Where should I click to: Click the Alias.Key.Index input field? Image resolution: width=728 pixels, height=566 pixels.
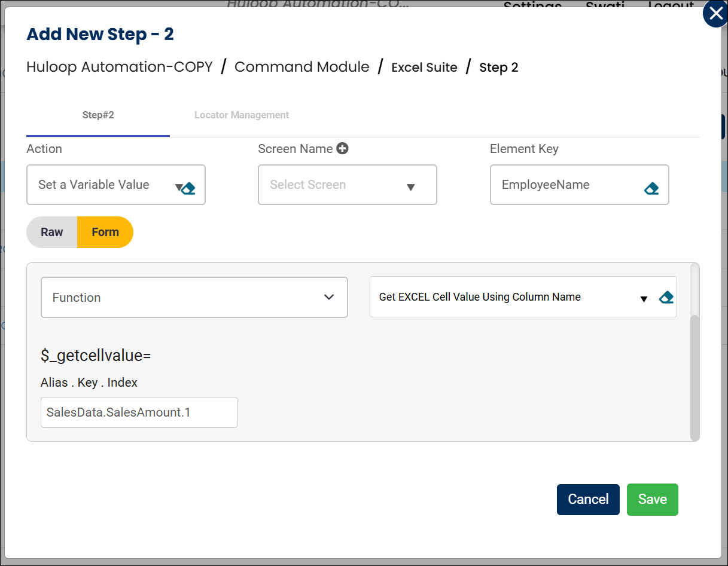(139, 412)
